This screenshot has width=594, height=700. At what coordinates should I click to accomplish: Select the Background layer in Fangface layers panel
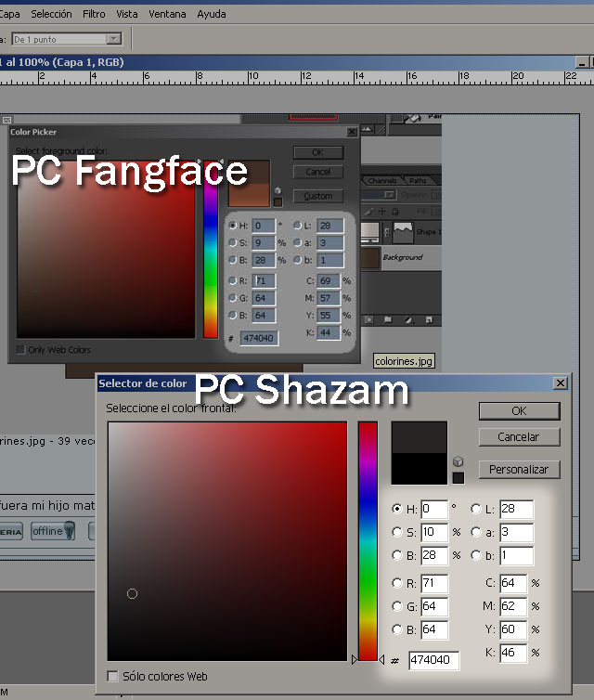(401, 257)
